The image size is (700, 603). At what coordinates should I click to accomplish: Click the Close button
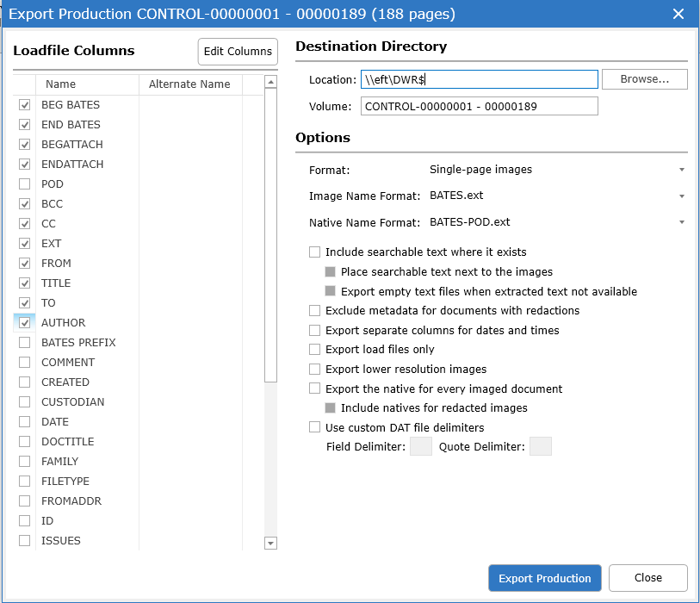pyautogui.click(x=648, y=578)
